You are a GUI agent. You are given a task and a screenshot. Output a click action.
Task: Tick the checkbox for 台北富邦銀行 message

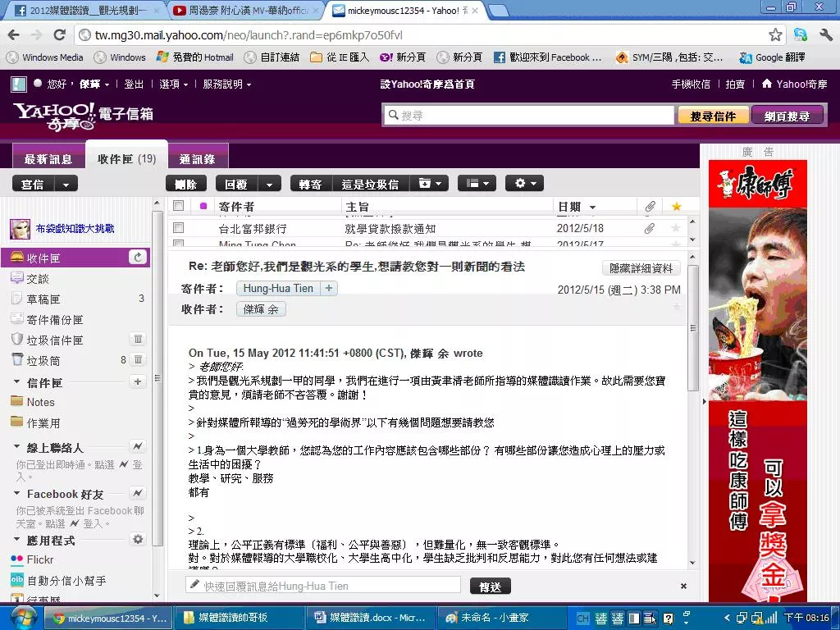point(178,228)
